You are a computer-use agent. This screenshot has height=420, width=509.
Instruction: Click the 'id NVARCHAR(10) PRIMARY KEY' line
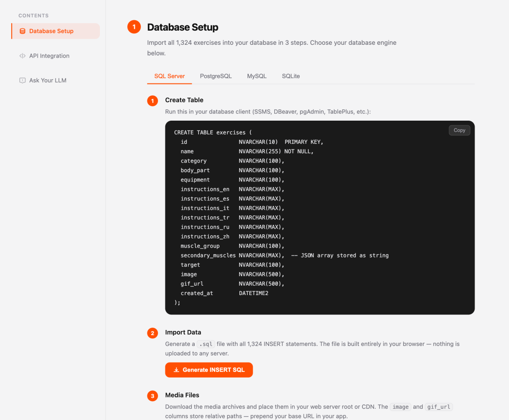click(252, 142)
